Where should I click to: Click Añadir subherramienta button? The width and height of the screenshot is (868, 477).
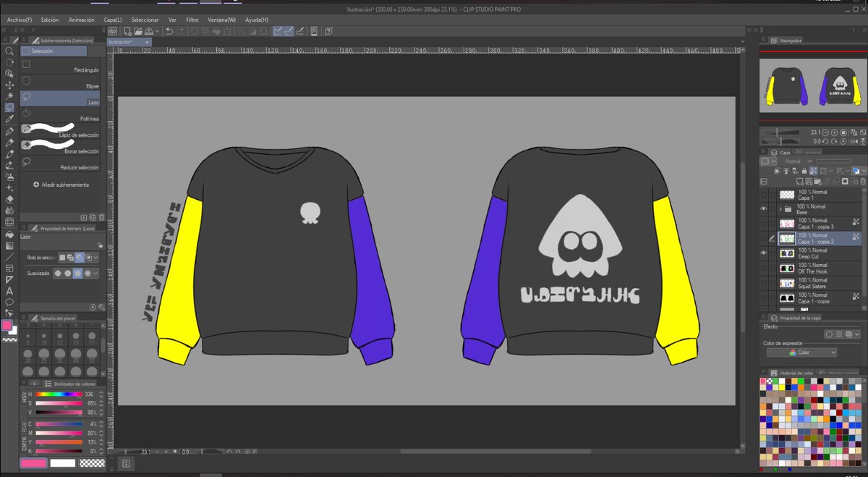click(61, 185)
